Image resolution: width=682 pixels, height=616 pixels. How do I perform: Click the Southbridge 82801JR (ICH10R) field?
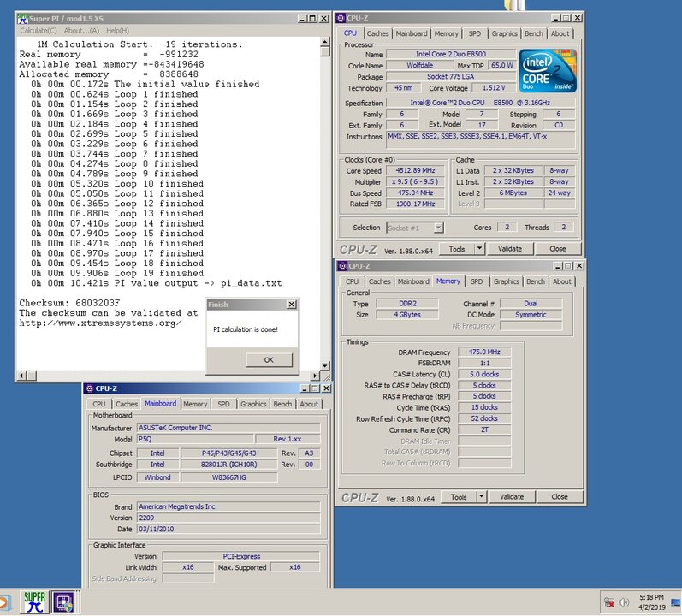click(x=228, y=465)
